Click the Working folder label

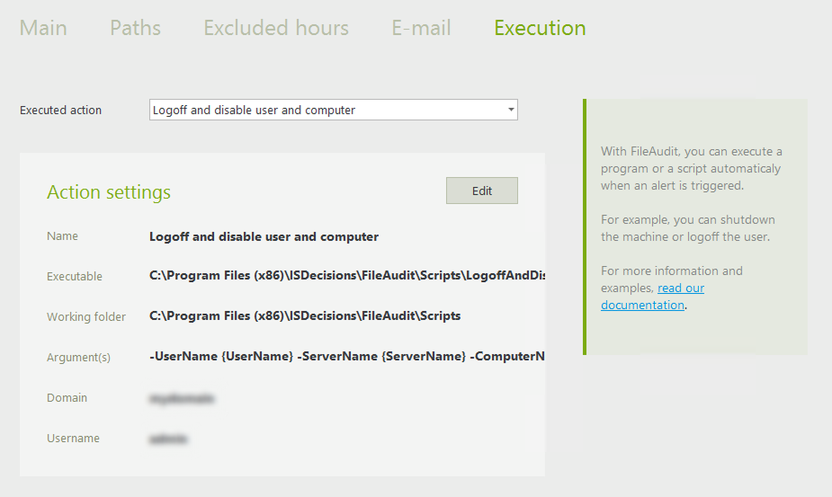pos(86,317)
